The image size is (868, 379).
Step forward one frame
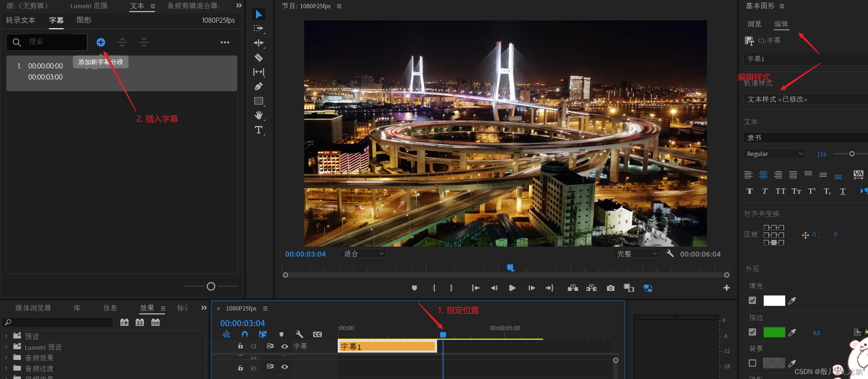[x=531, y=288]
